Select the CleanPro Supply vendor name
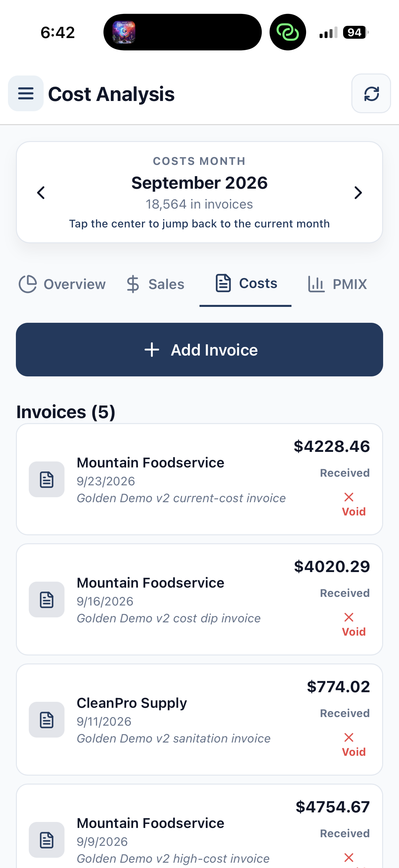The height and width of the screenshot is (868, 399). 132,703
